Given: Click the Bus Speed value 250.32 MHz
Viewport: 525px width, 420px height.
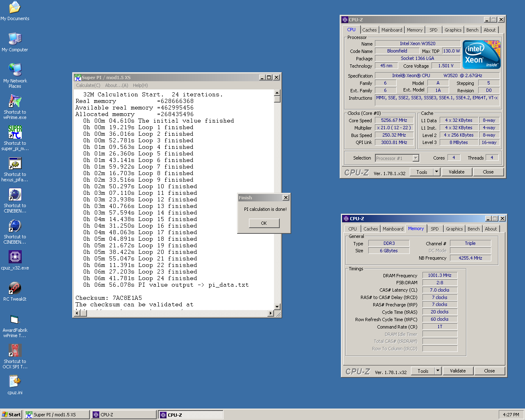Looking at the screenshot, I should [394, 135].
